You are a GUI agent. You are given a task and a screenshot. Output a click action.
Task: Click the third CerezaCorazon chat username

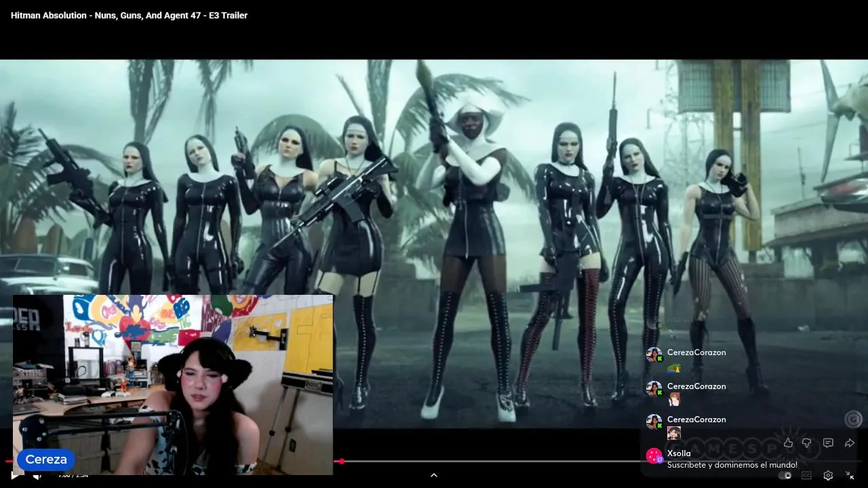click(x=696, y=420)
